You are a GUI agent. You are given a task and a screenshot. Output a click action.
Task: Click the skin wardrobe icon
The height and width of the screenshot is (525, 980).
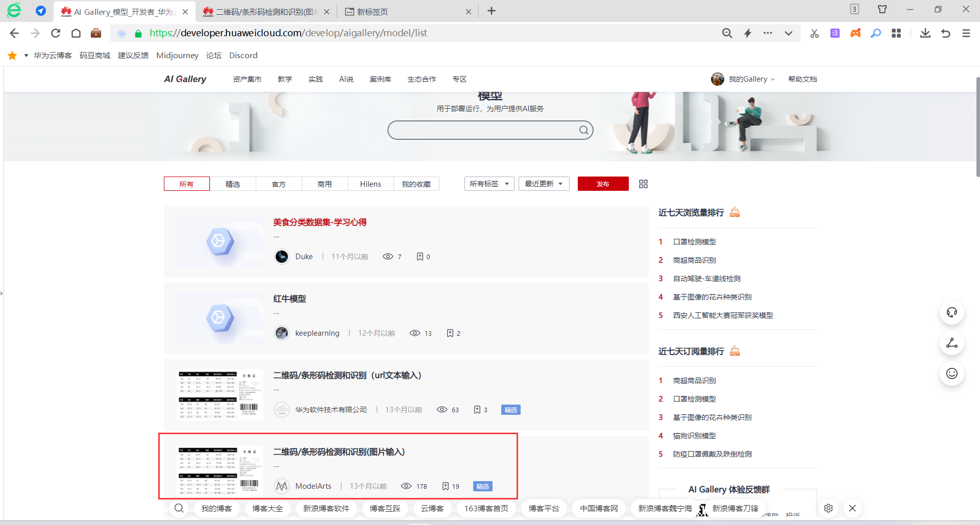click(x=882, y=9)
